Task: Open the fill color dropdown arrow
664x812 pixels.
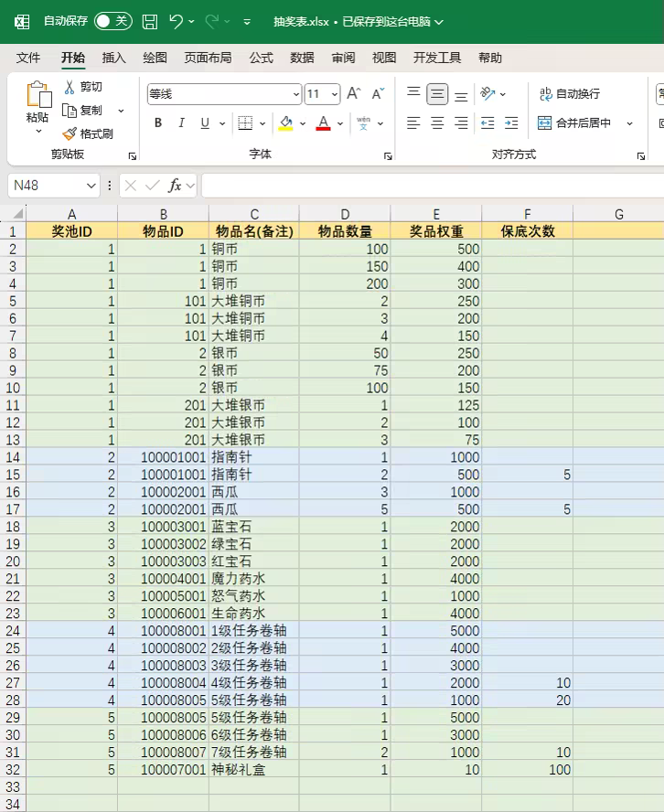Action: tap(303, 123)
